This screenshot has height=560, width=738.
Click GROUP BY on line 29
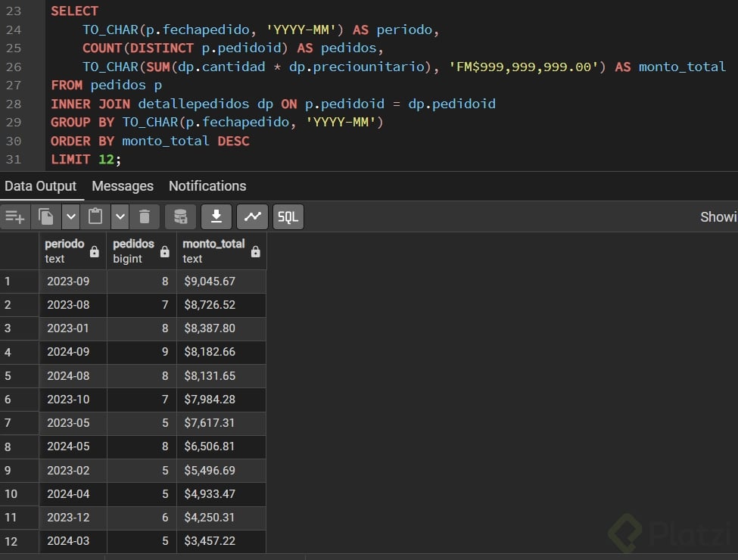[83, 123]
